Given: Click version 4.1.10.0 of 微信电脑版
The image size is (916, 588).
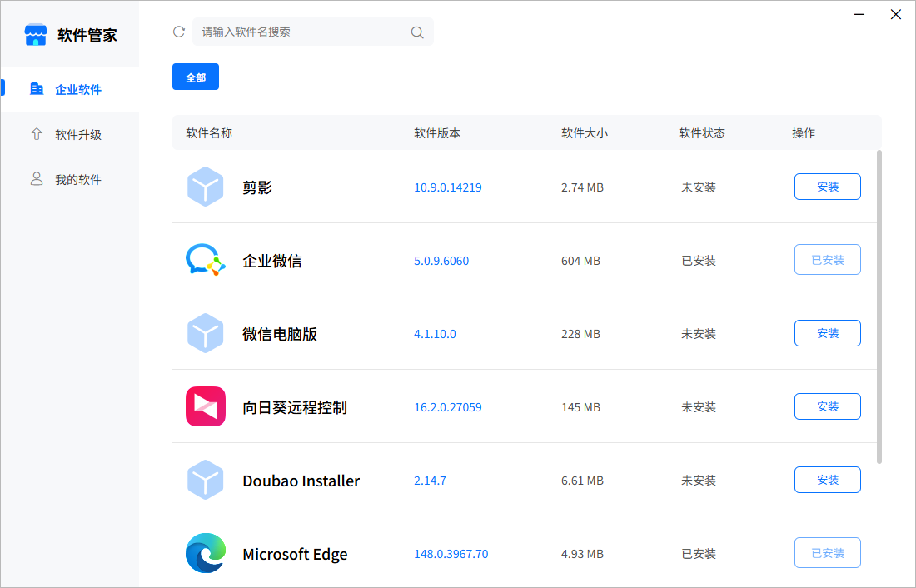Looking at the screenshot, I should (x=436, y=334).
